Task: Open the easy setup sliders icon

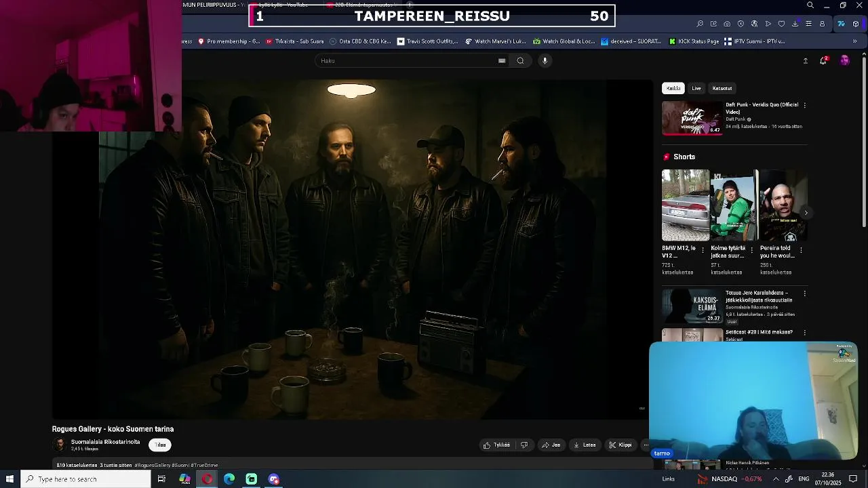Action: coord(808,24)
